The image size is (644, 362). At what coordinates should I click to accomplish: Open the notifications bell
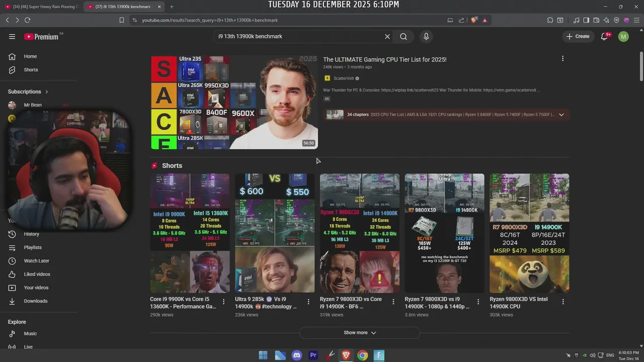[604, 36]
